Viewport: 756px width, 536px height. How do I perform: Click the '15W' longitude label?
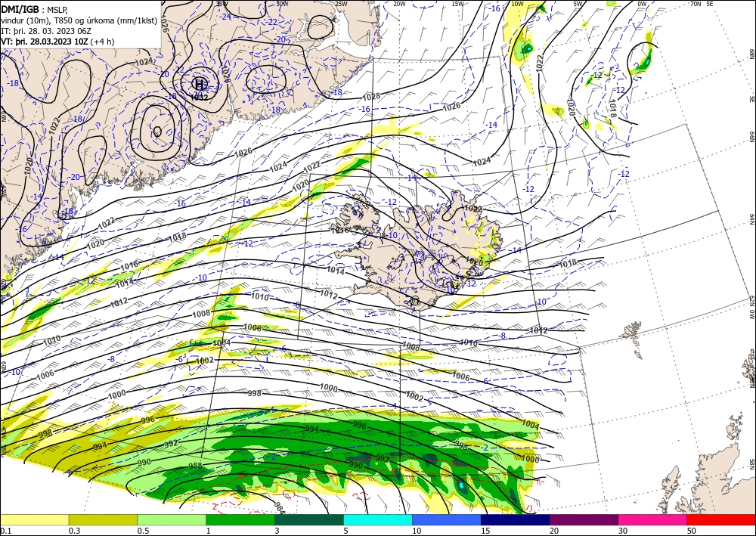(x=458, y=4)
